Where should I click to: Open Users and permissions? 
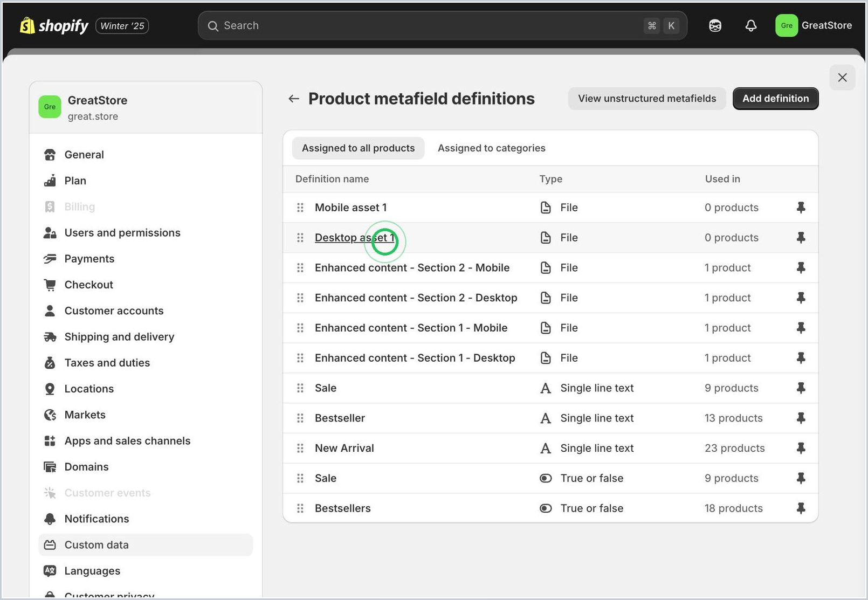point(146,233)
